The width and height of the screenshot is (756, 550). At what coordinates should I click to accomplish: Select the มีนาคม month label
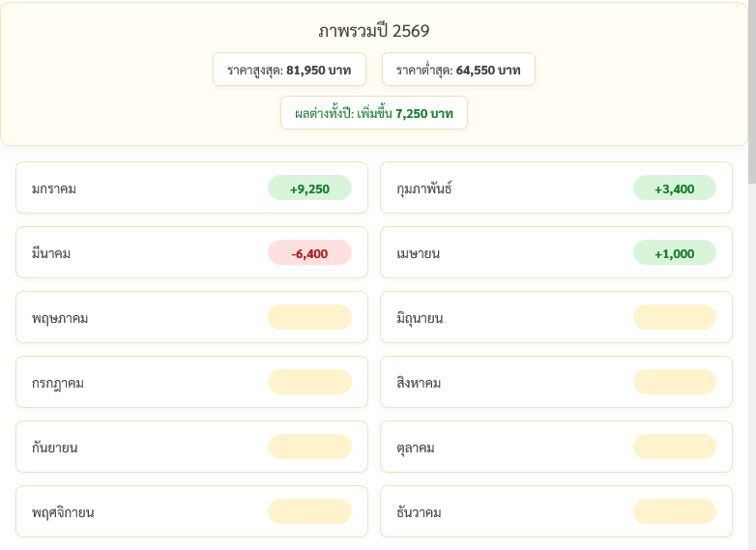51,253
